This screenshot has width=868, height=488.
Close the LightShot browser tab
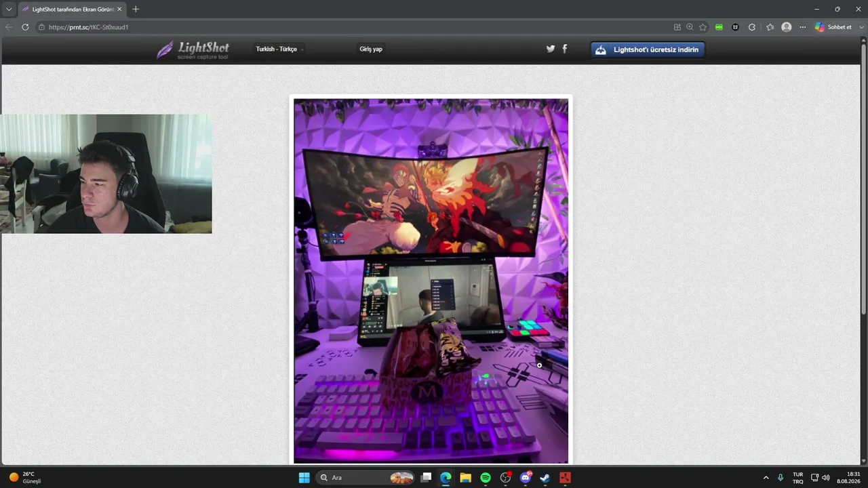click(119, 9)
